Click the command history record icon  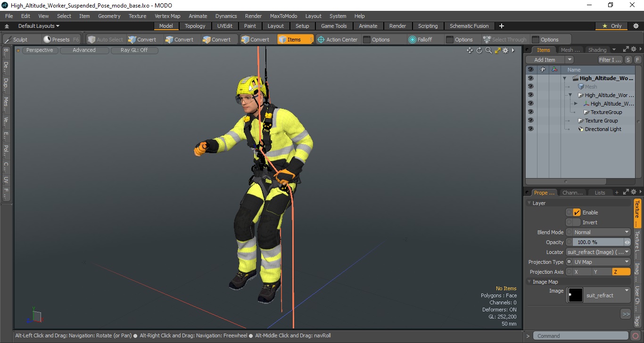point(636,336)
